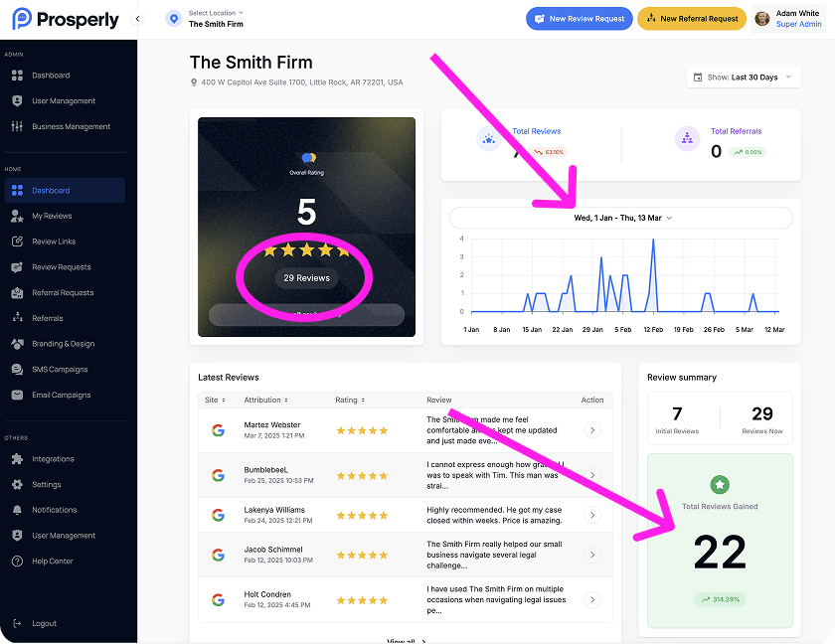Click the 0.00% referrals badge
The image size is (835, 644).
(x=748, y=152)
